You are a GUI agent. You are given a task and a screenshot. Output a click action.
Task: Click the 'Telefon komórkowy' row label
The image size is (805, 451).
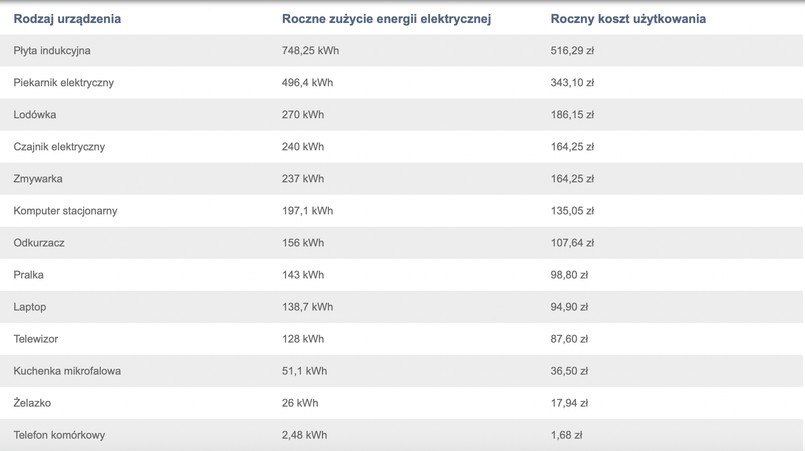coord(59,435)
